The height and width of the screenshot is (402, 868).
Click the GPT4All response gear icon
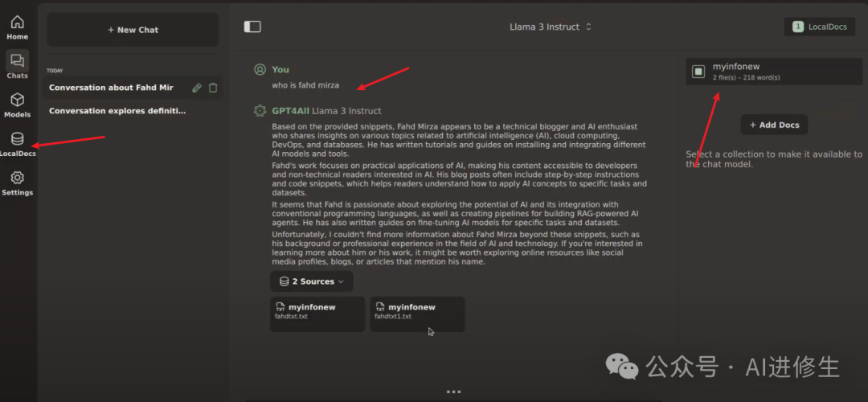pyautogui.click(x=260, y=111)
